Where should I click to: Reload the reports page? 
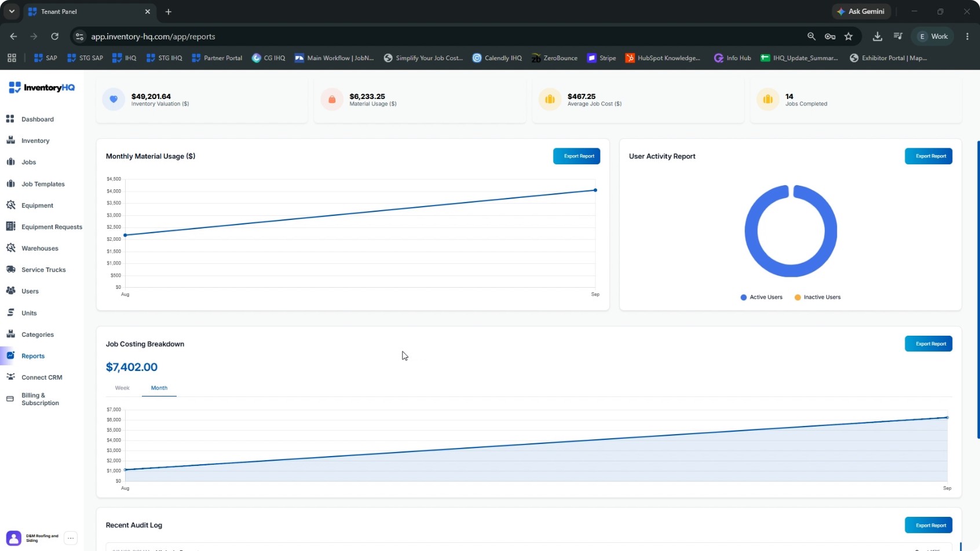pos(54,36)
